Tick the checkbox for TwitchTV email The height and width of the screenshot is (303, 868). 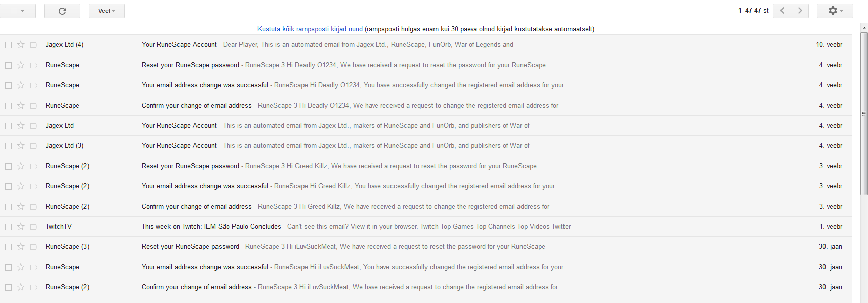pos(9,227)
